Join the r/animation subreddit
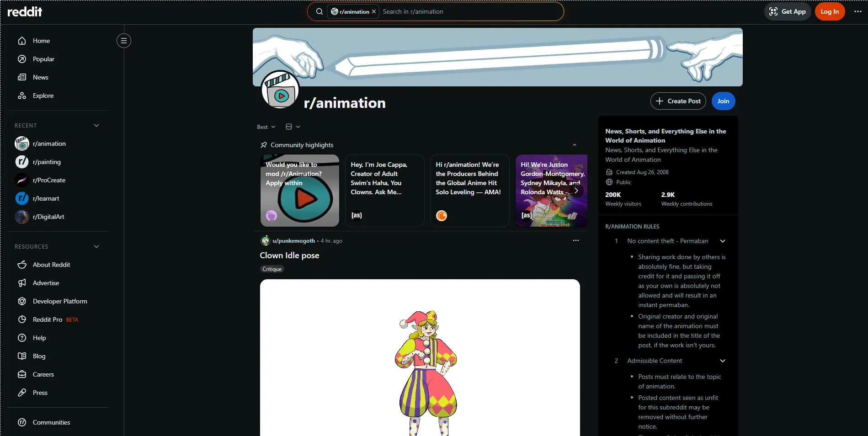The height and width of the screenshot is (436, 868). tap(723, 101)
